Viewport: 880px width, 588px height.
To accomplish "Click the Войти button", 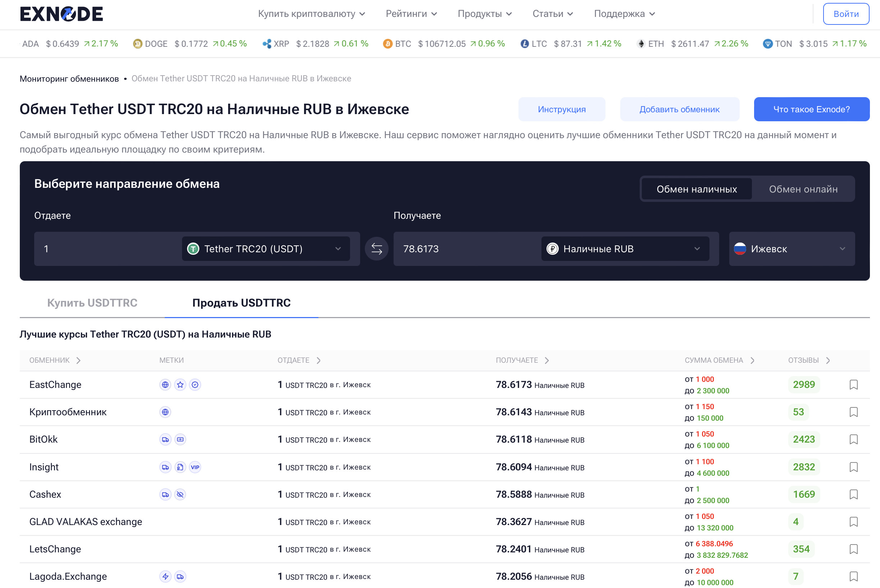I will [846, 14].
